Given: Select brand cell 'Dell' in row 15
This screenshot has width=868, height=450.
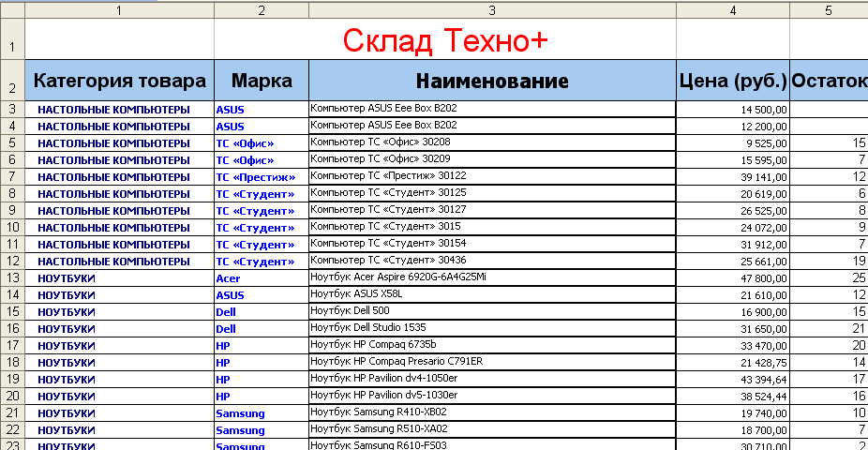Looking at the screenshot, I should point(262,312).
